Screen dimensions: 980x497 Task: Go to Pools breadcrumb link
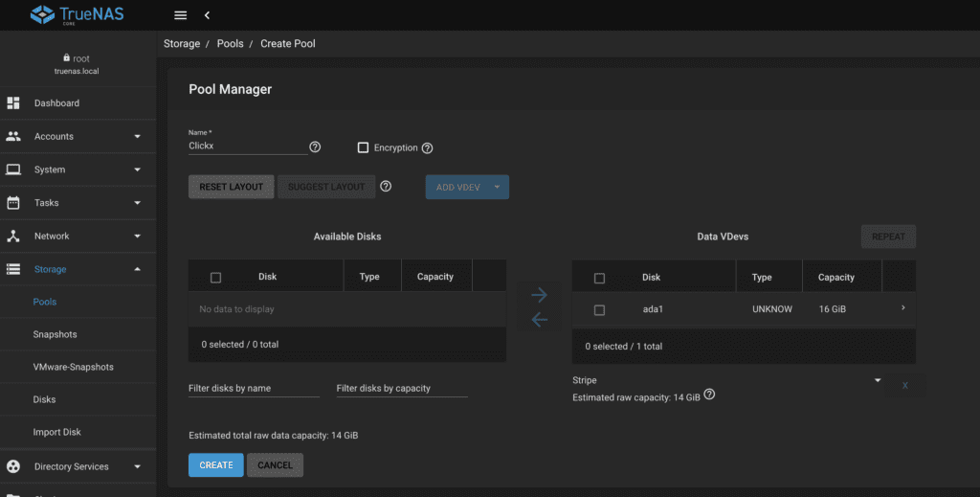(230, 44)
